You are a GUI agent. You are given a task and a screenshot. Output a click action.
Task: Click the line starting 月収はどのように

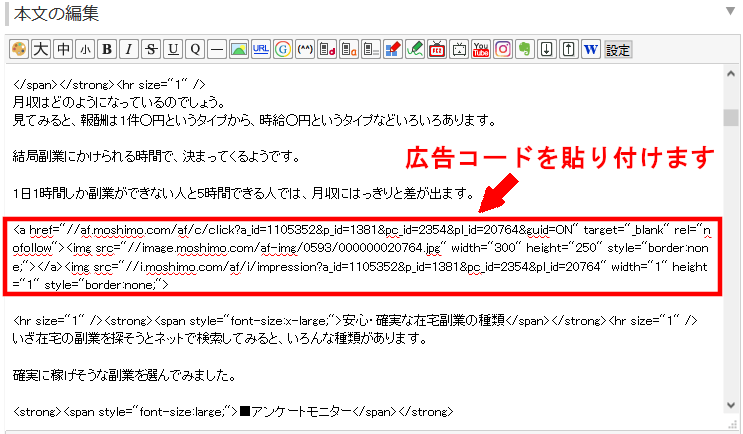coord(119,102)
